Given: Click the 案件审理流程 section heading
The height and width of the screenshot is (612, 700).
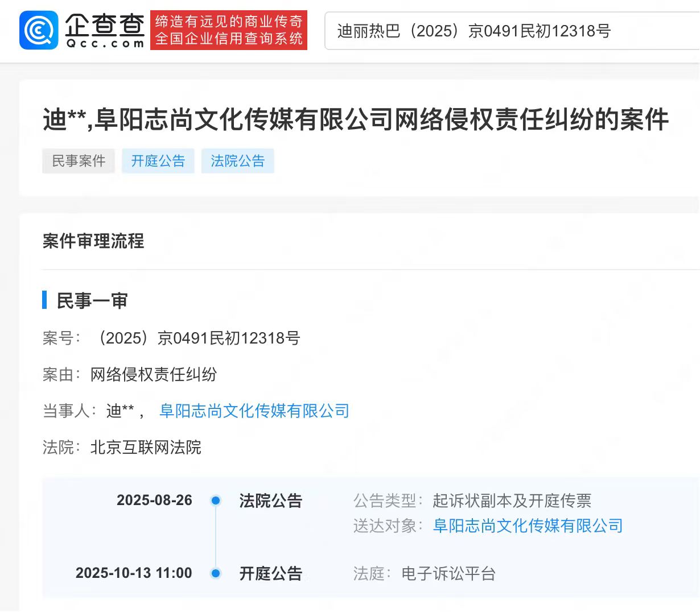Looking at the screenshot, I should (x=93, y=241).
